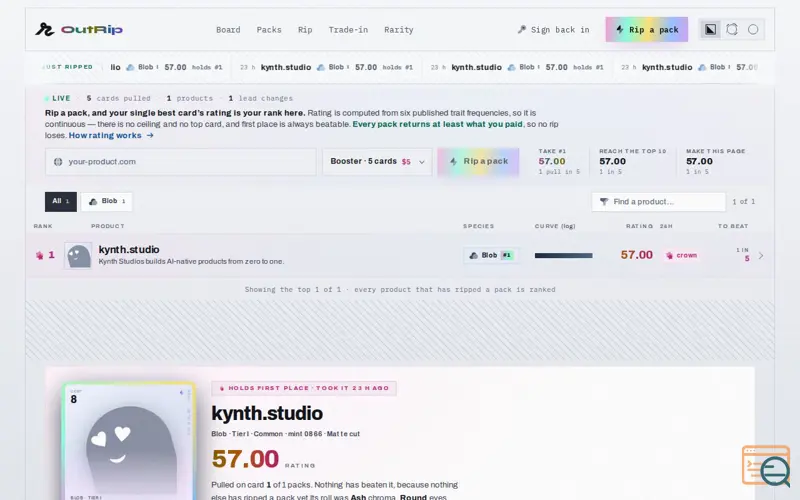Viewport: 800px width, 500px height.
Task: Click the PRODUCT column header
Action: click(108, 226)
